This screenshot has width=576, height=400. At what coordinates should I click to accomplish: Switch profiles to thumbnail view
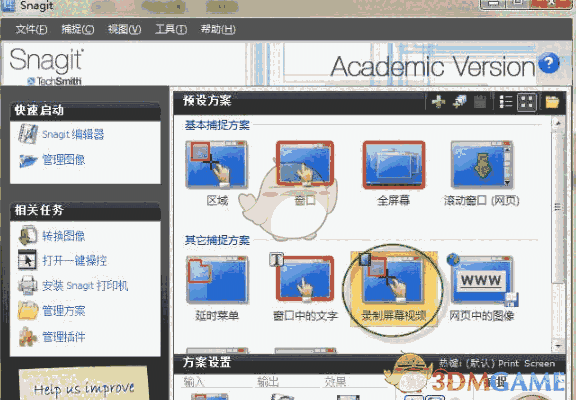click(527, 102)
